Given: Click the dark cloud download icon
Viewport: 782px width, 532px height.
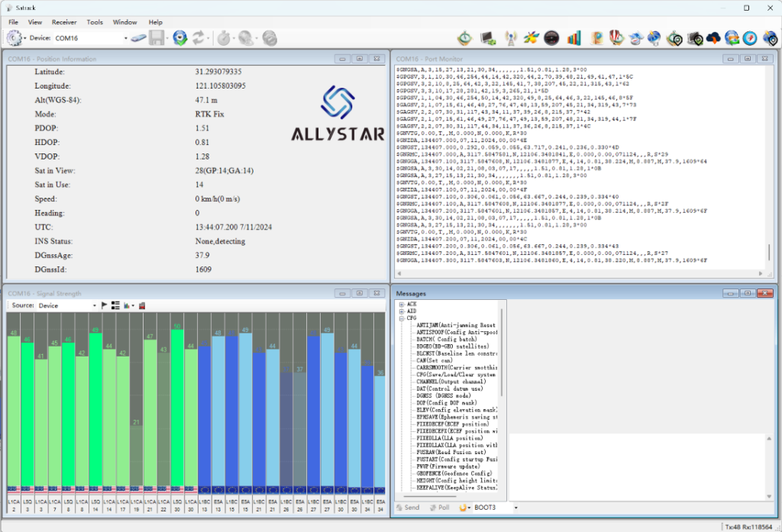Looking at the screenshot, I should [x=713, y=38].
